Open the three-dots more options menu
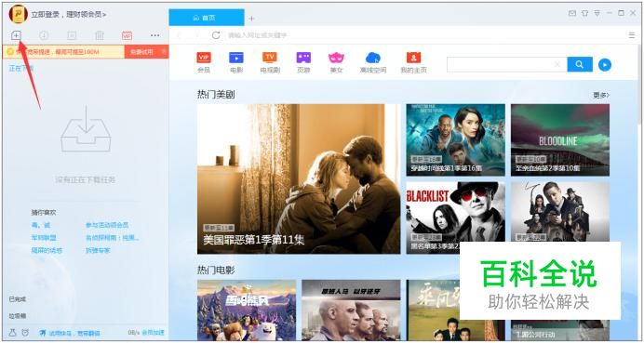The height and width of the screenshot is (343, 644). coord(154,35)
